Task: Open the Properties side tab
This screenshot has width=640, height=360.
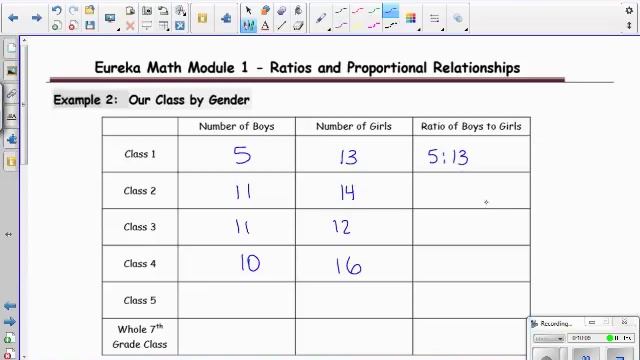Action: tap(11, 117)
